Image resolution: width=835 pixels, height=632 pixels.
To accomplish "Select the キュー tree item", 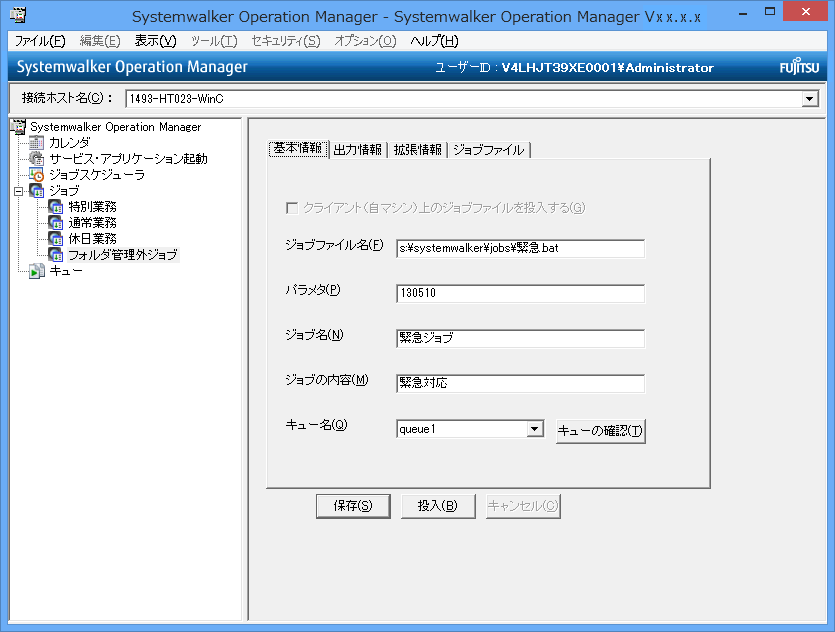I will pos(66,271).
